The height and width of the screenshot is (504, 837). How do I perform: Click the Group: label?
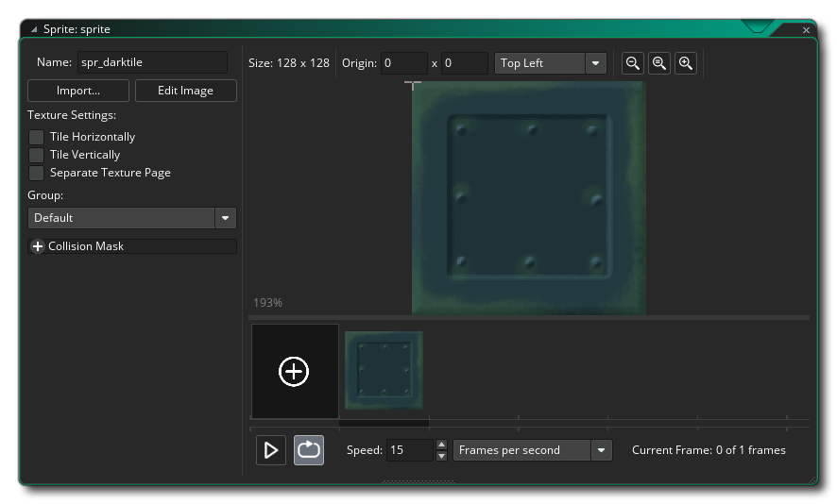coord(45,195)
